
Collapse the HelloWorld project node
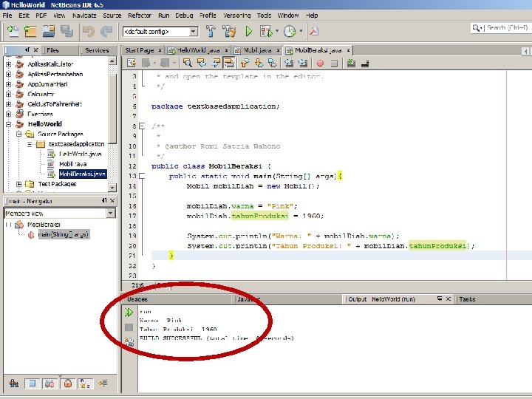tap(9, 124)
